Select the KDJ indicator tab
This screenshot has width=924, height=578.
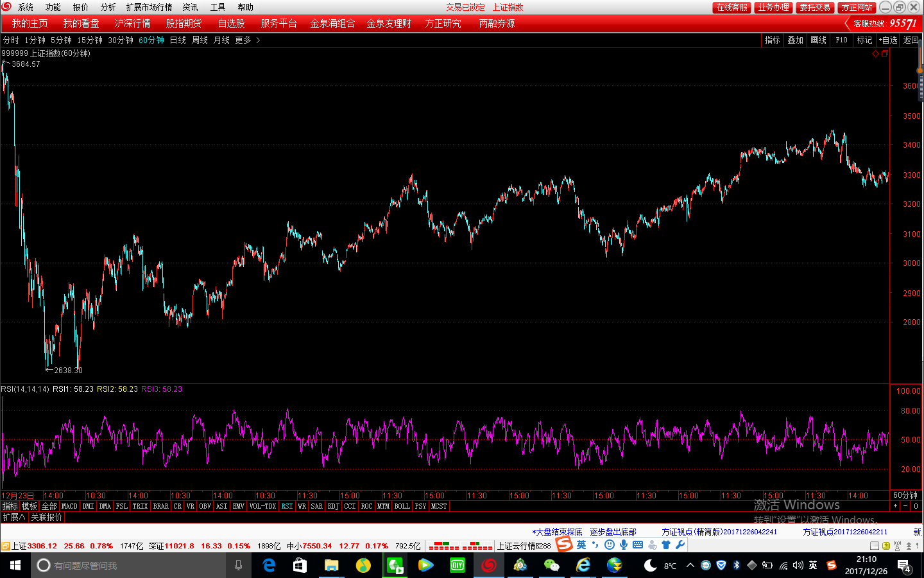(x=333, y=506)
